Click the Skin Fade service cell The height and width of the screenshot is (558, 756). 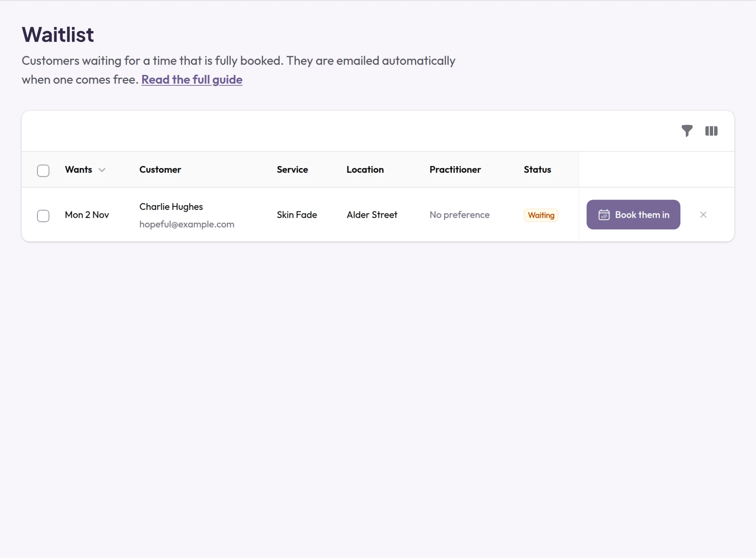pyautogui.click(x=297, y=215)
